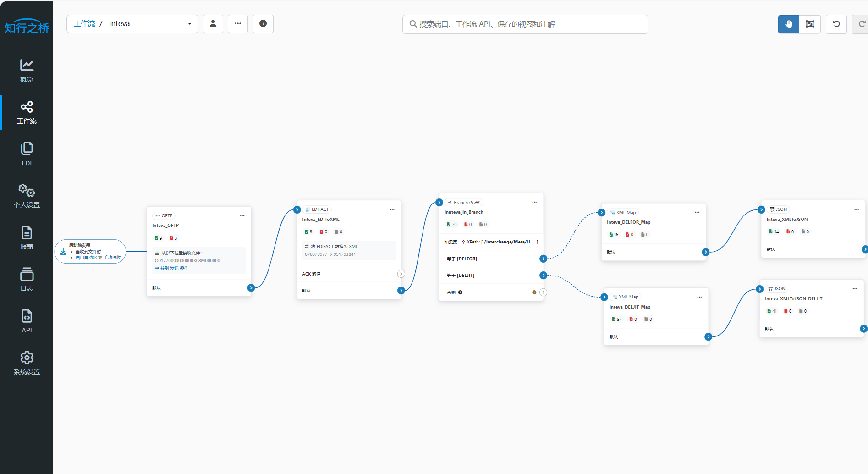This screenshot has height=474, width=868.
Task: Open the 报表 reports page
Action: click(x=27, y=237)
